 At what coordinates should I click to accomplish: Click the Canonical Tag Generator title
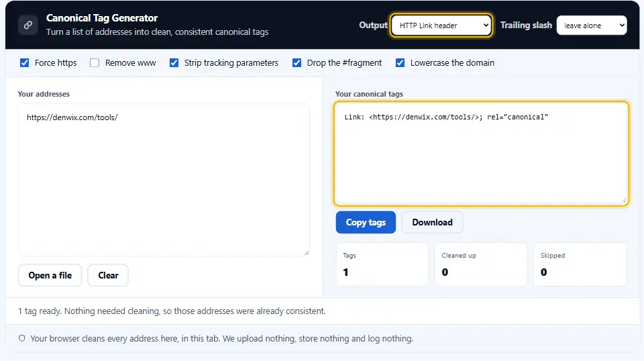coord(102,18)
